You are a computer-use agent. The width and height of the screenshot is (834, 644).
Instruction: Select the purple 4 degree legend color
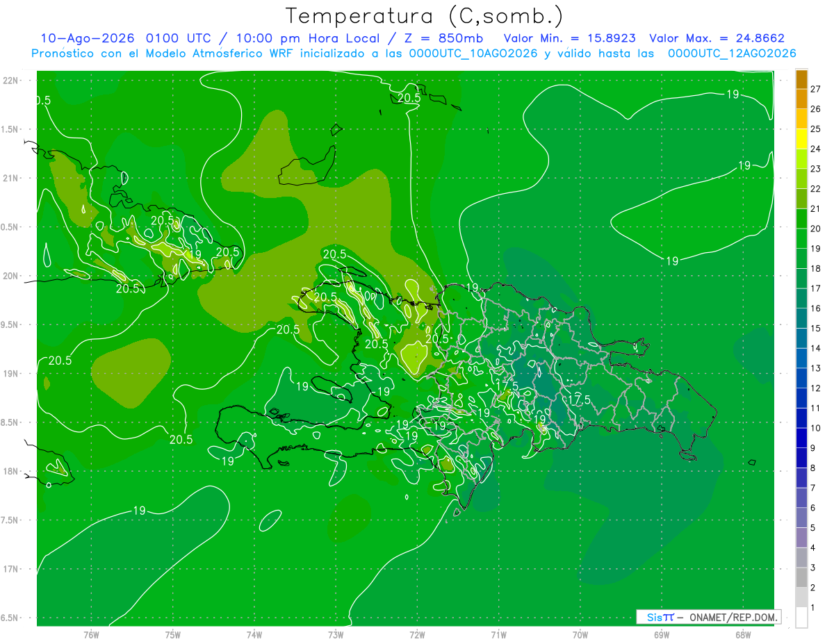801,538
